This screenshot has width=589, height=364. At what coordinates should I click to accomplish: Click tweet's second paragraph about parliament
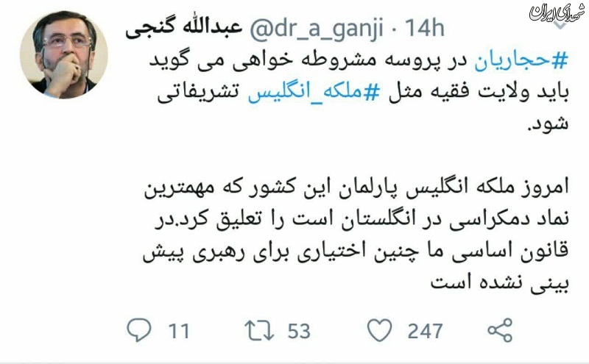click(356, 235)
